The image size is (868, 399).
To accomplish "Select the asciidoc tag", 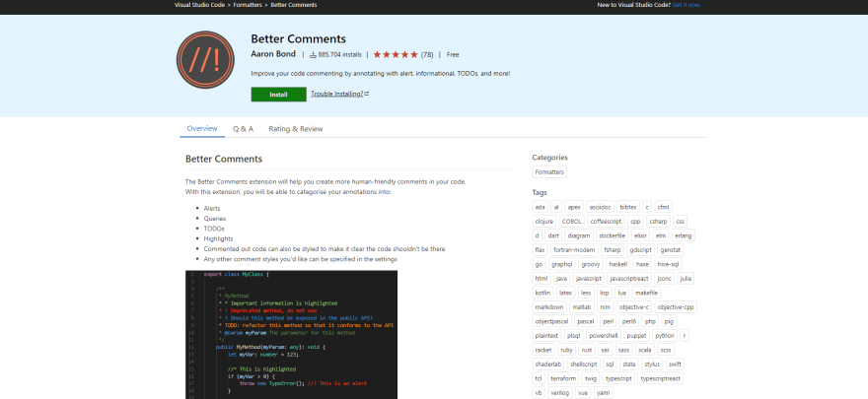I will [x=600, y=207].
